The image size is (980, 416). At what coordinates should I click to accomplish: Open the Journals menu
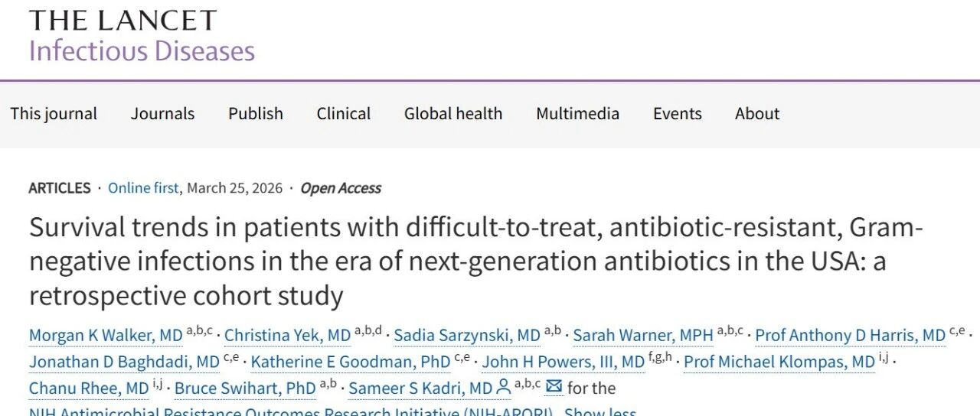162,114
